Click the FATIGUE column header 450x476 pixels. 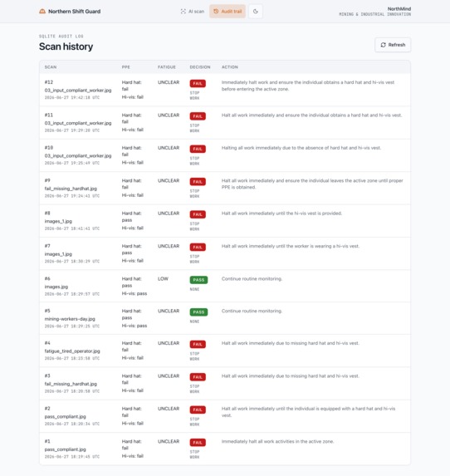pos(167,67)
